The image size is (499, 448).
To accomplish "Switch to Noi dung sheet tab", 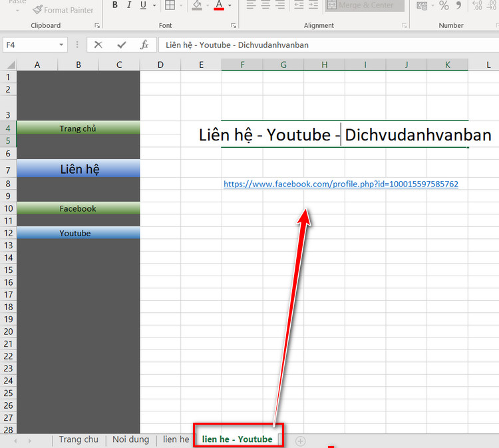I will (131, 439).
